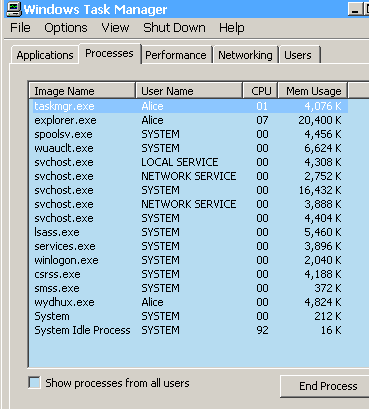This screenshot has width=369, height=409.
Task: Click the 5,460 K memory value
Action: click(323, 232)
